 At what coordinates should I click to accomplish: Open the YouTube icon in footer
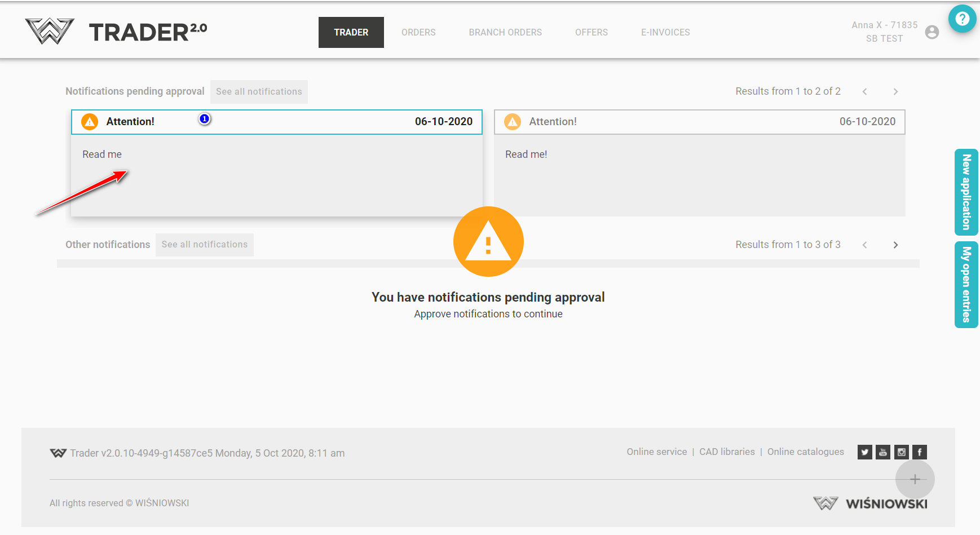[883, 452]
